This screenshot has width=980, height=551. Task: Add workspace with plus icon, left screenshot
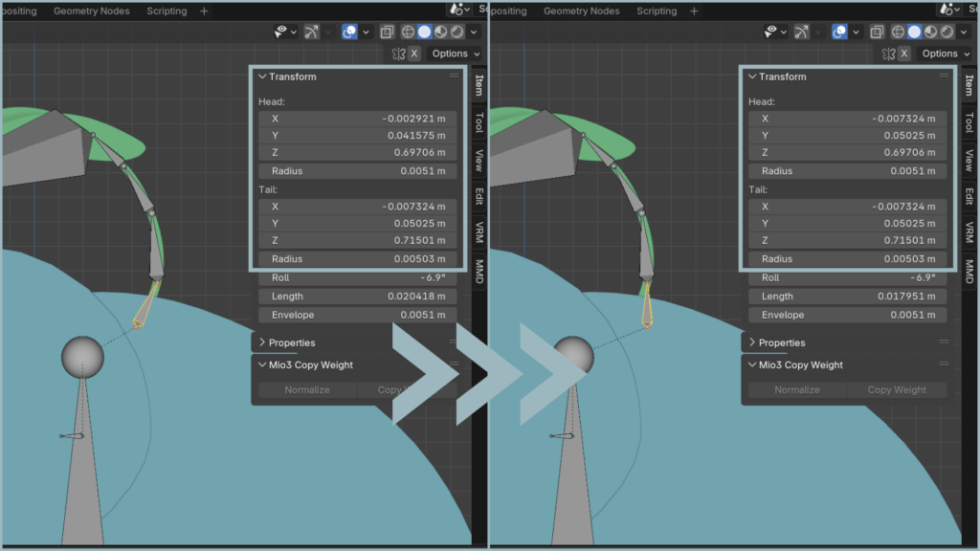(x=204, y=11)
